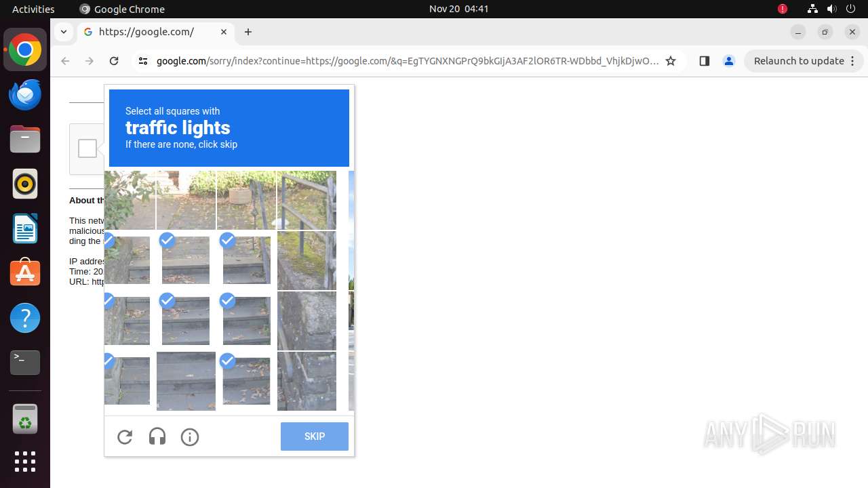Screen dimensions: 868x488
Task: Open clock and calendar Nov 20 04:41
Action: pos(458,9)
